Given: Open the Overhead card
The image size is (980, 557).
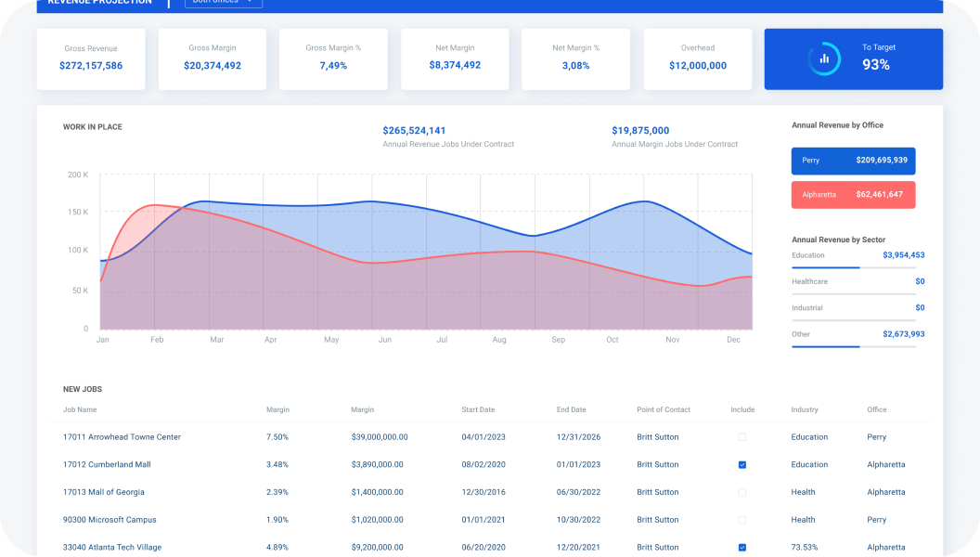Looking at the screenshot, I should click(698, 58).
